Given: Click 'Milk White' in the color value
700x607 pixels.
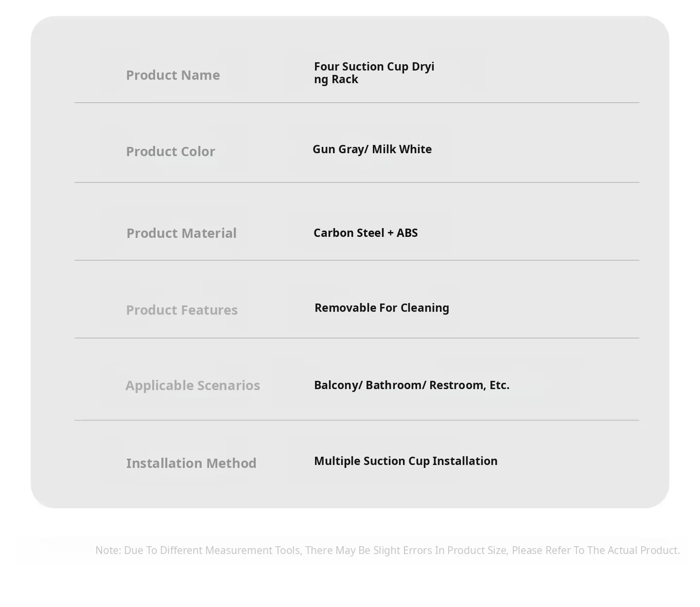Looking at the screenshot, I should [x=402, y=149].
